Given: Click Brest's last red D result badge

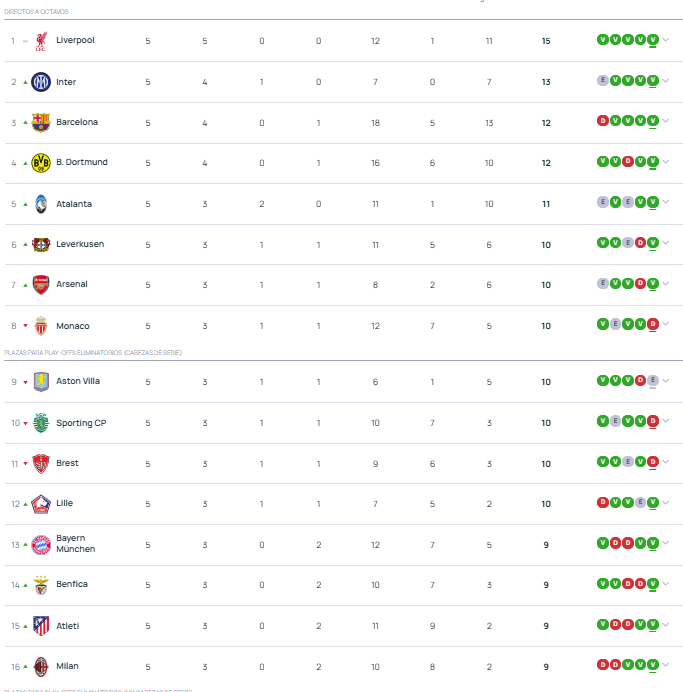Looking at the screenshot, I should point(653,462).
